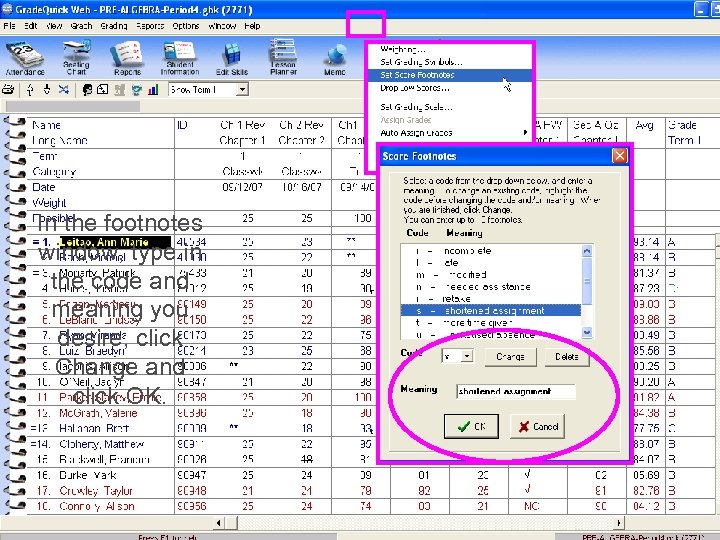Click the gradebook horizontal scrollbar right arrow
This screenshot has height=540, width=720.
coord(619,523)
